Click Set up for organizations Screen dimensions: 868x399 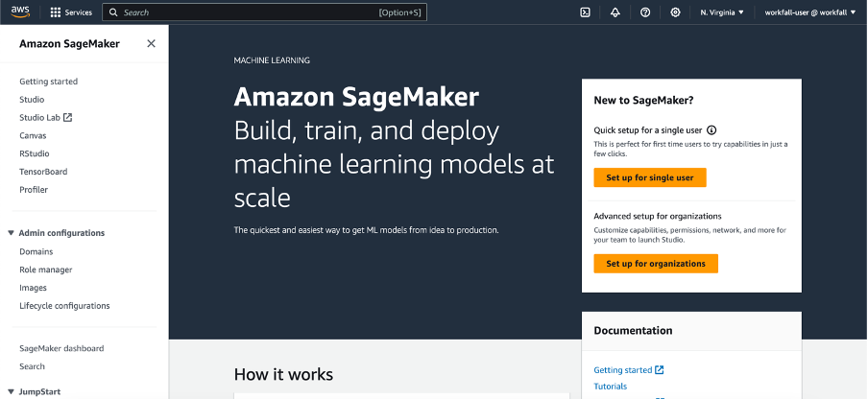656,264
